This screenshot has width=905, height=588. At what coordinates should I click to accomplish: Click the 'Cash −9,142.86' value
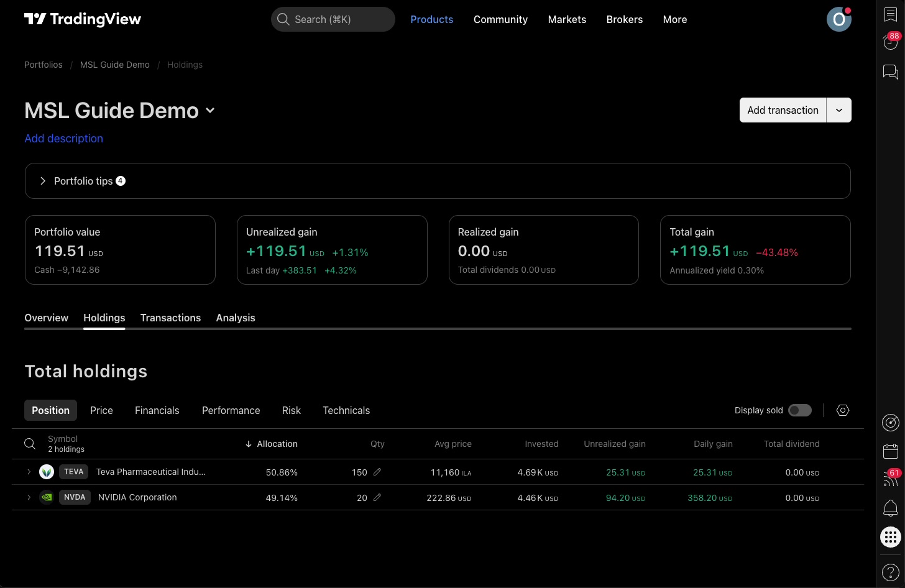coord(67,270)
